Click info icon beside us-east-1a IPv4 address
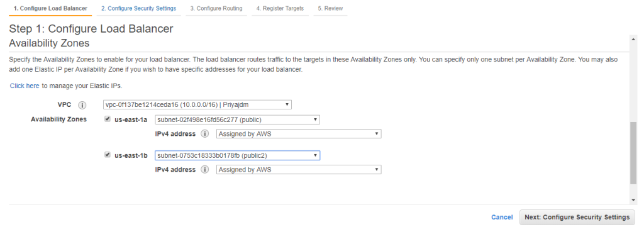Image resolution: width=644 pixels, height=227 pixels. pos(205,134)
